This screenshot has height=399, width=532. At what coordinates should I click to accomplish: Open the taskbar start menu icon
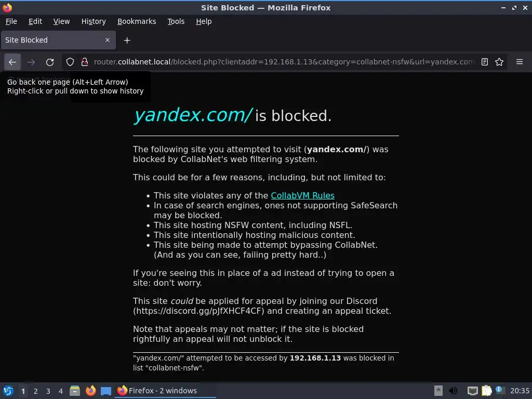click(x=8, y=391)
